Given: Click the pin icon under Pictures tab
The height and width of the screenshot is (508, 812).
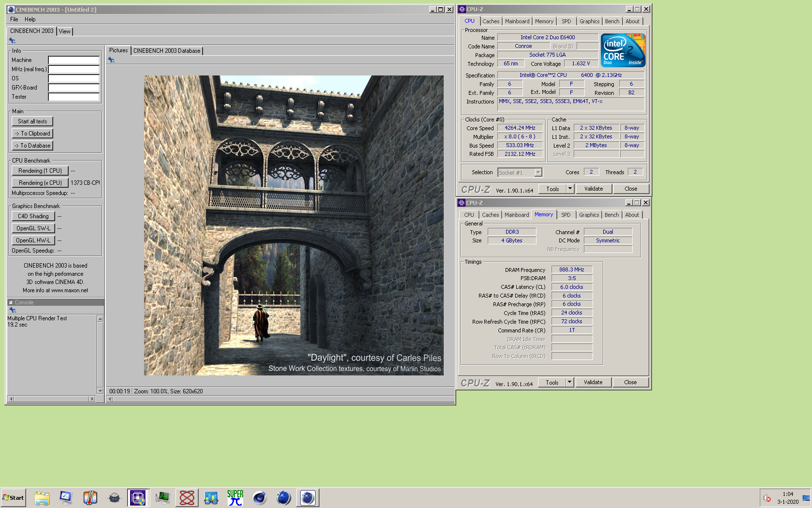Looking at the screenshot, I should pos(111,60).
